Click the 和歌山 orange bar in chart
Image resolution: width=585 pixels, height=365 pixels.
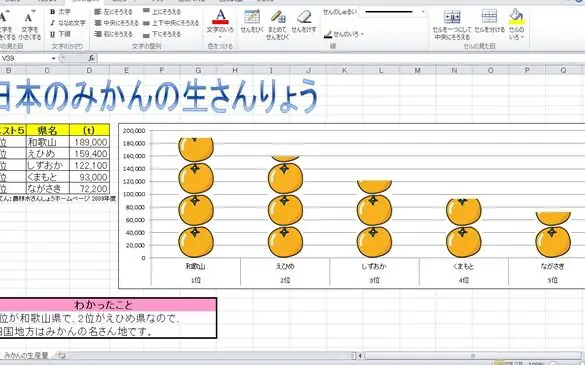tap(196, 198)
